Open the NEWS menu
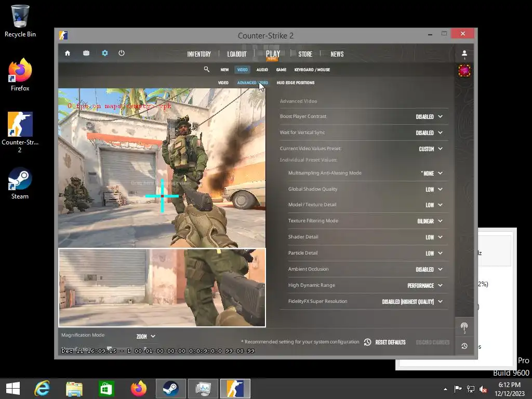This screenshot has height=399, width=532. [337, 54]
